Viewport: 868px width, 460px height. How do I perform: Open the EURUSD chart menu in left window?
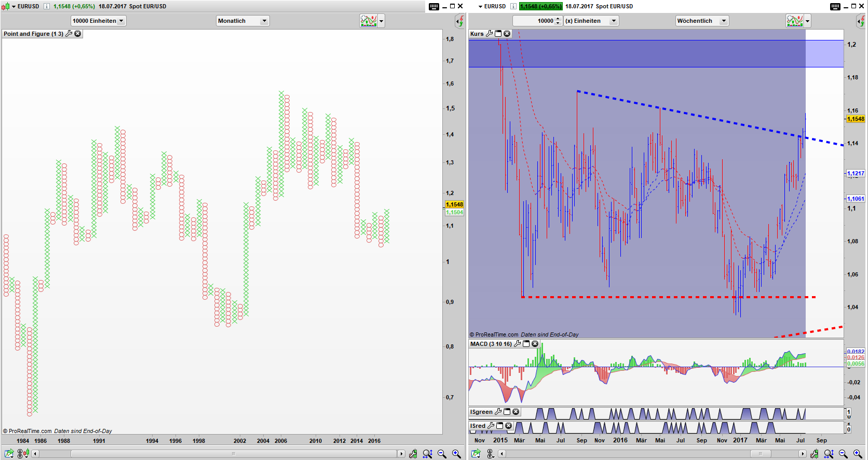(13, 7)
